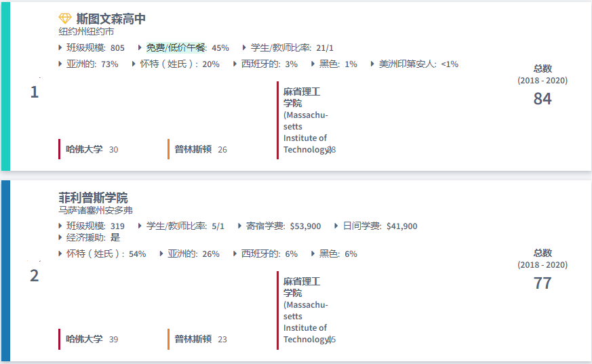Click the 日间学费 $41,900 entry
The image size is (592, 364).
[380, 226]
